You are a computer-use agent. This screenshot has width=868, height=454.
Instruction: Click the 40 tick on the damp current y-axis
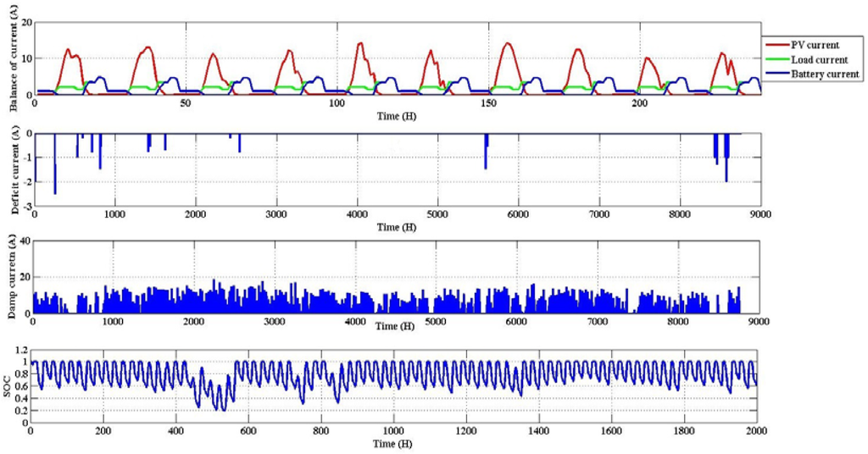coord(23,241)
